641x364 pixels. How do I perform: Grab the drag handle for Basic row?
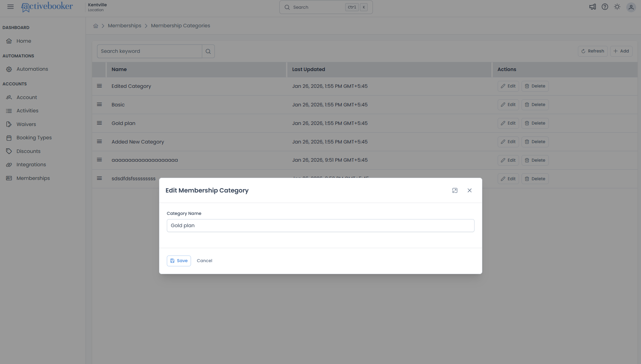tap(100, 105)
